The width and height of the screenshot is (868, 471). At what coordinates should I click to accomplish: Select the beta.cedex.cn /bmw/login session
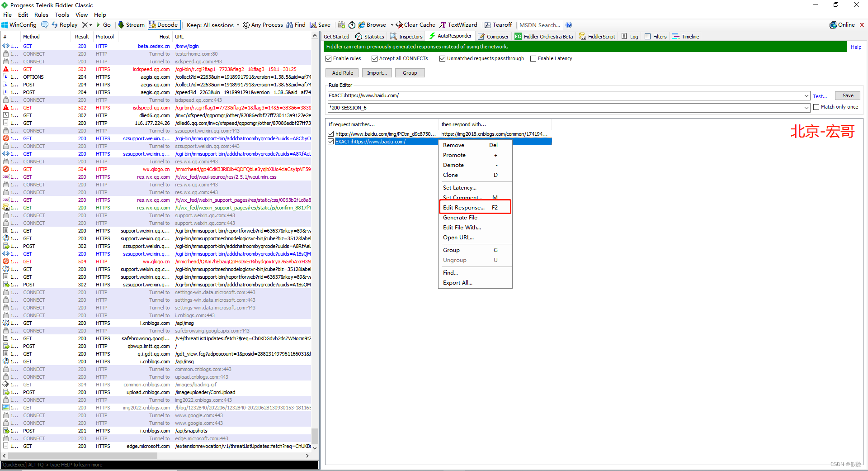[x=156, y=46]
